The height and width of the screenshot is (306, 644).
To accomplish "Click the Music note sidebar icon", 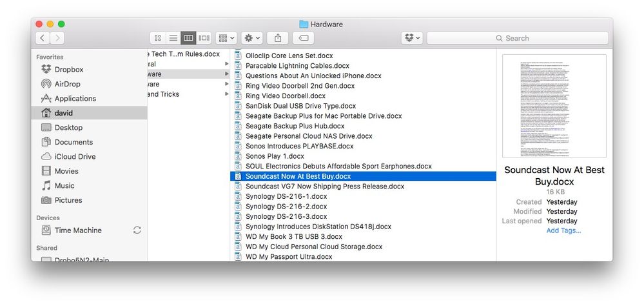I will click(x=46, y=185).
